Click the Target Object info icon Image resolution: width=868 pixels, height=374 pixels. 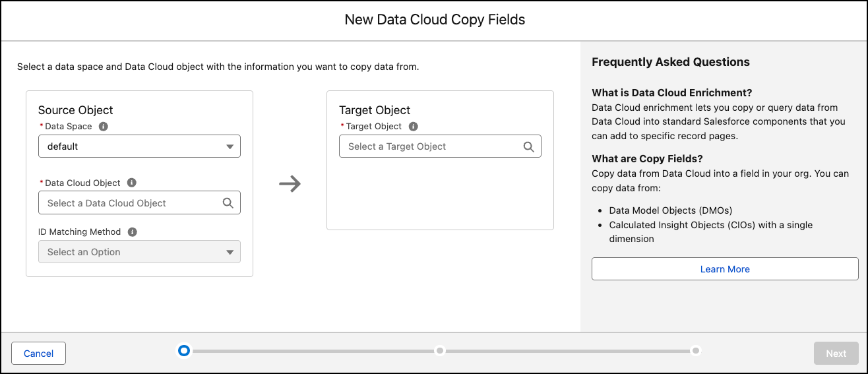coord(413,126)
